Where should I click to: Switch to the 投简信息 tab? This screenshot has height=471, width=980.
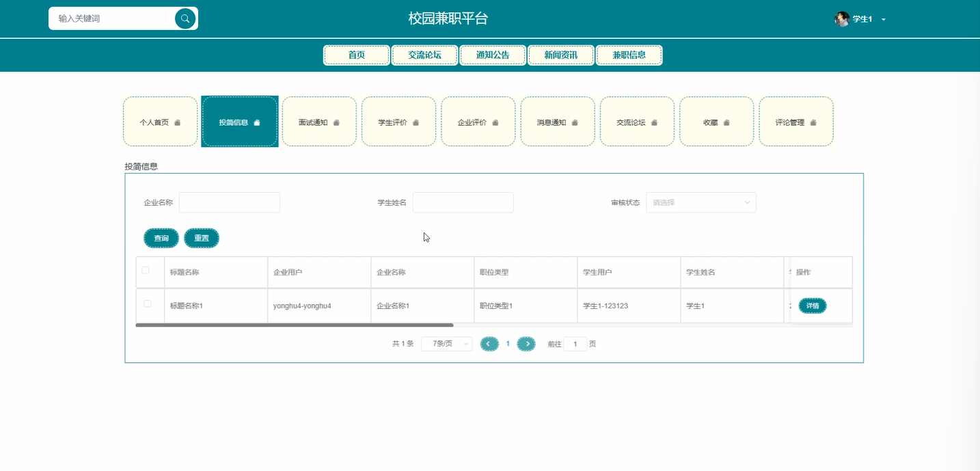[x=240, y=122]
